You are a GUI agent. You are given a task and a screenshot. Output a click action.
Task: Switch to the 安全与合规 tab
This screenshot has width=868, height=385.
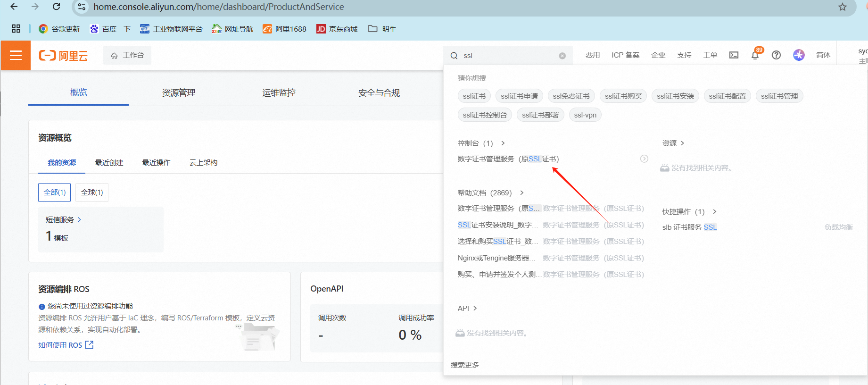[x=379, y=92]
